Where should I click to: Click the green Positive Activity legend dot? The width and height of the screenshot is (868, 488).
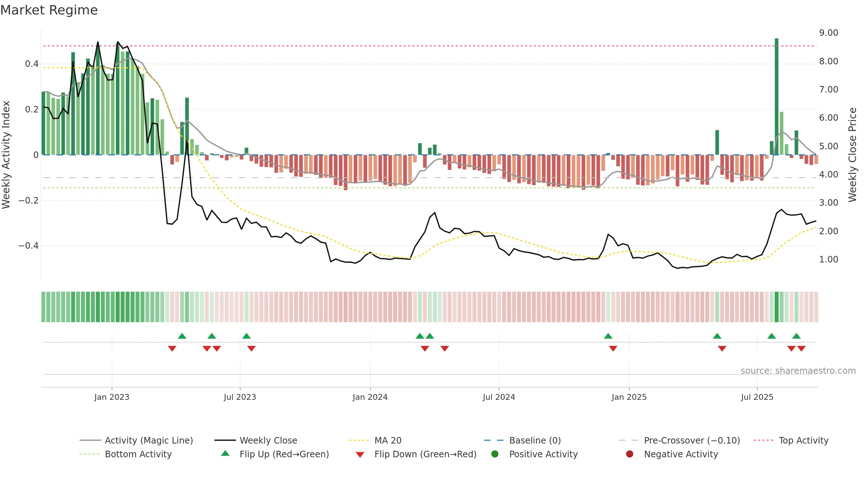pos(495,454)
